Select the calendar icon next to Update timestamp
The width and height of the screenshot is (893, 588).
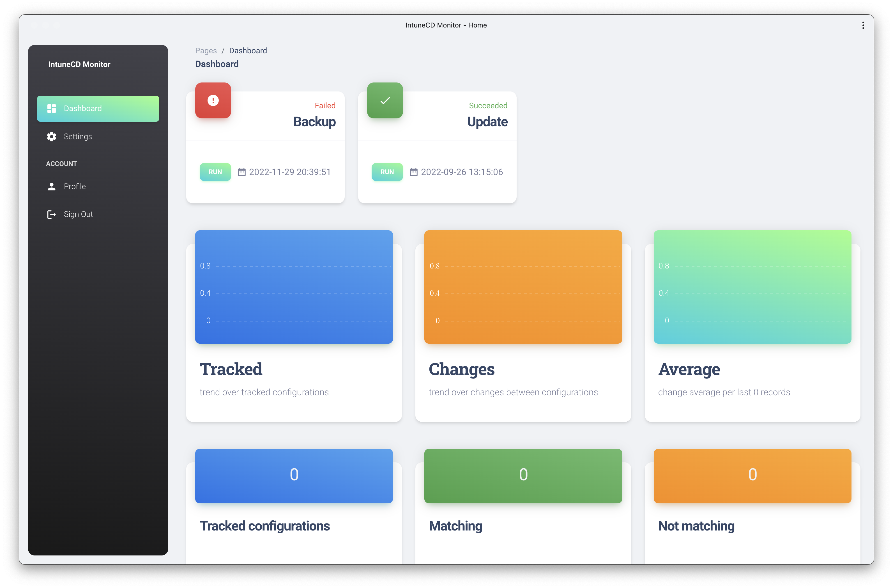pyautogui.click(x=414, y=172)
